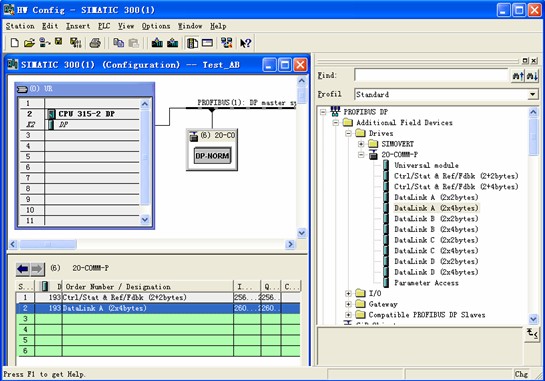Click the Download to Module toolbar icon
545x381 pixels.
tap(157, 43)
